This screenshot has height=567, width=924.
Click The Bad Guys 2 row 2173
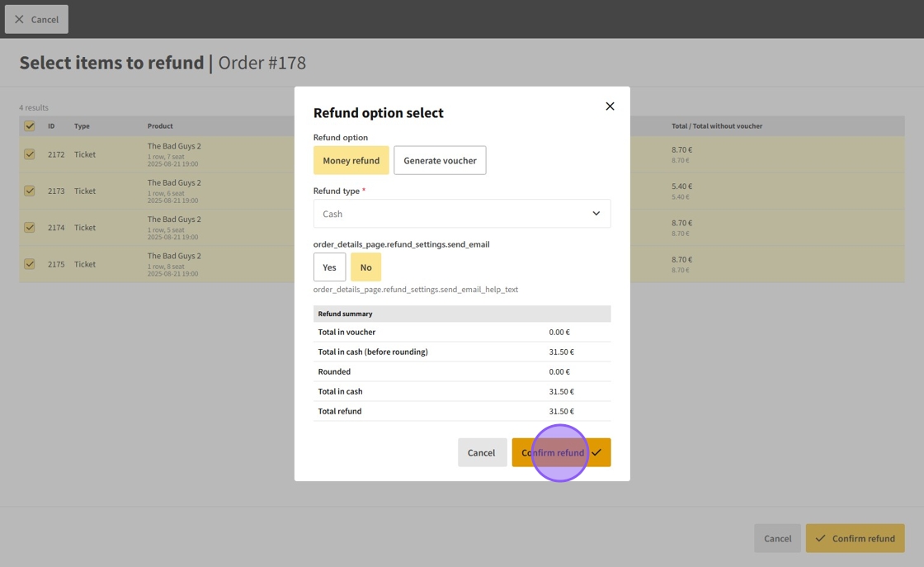tap(174, 183)
